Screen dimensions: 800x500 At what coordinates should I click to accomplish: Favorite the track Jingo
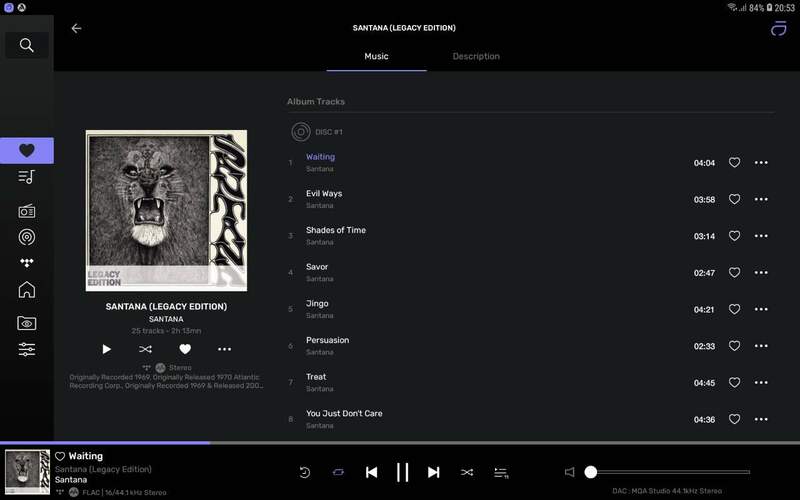(734, 310)
